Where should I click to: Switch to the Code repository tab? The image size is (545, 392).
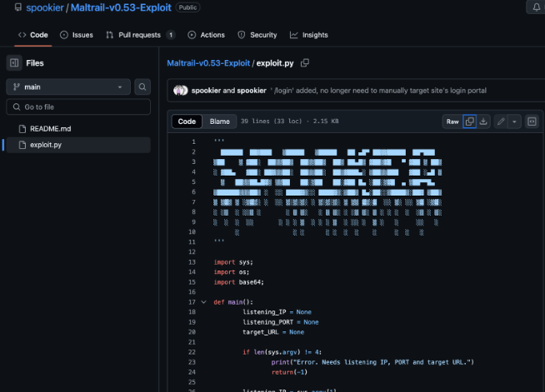tap(33, 35)
